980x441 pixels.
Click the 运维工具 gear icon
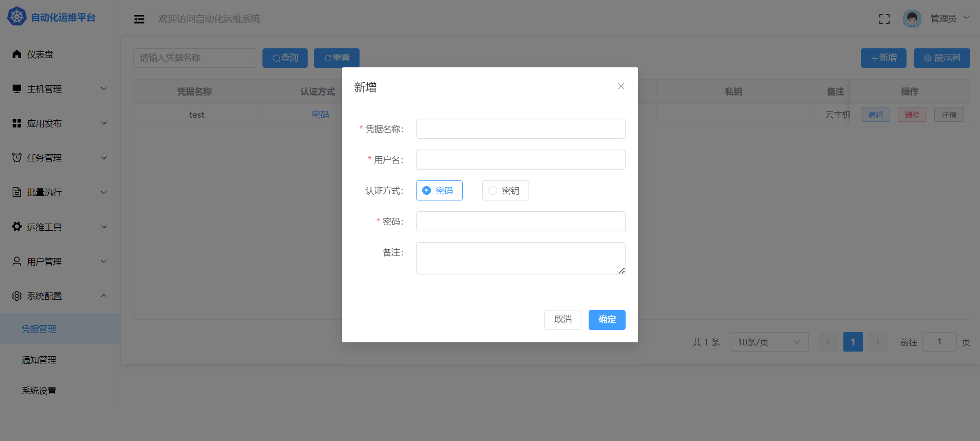tap(17, 227)
